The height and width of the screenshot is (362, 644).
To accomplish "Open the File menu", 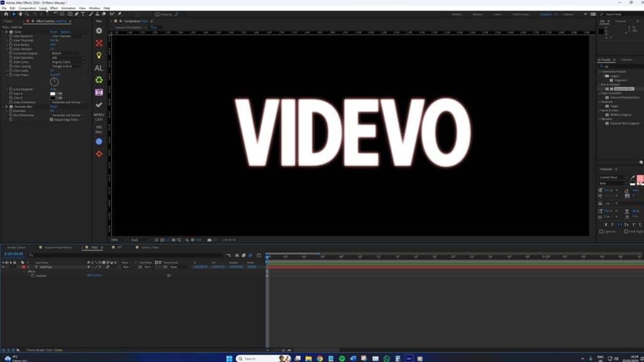I will coord(4,8).
